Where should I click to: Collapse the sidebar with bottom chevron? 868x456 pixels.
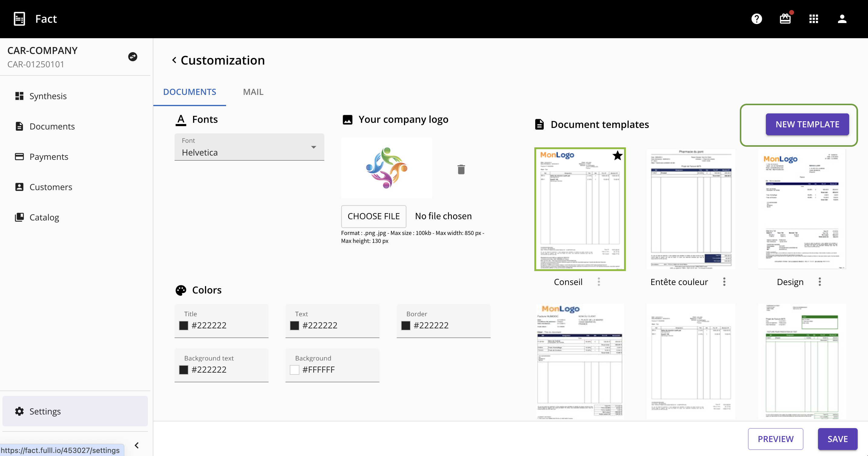tap(136, 445)
